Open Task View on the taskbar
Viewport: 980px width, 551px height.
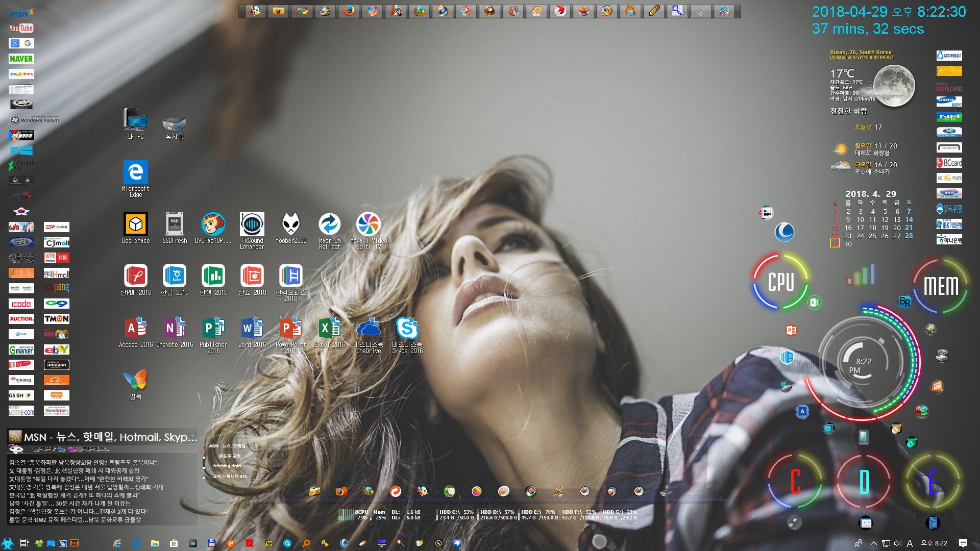(24, 543)
